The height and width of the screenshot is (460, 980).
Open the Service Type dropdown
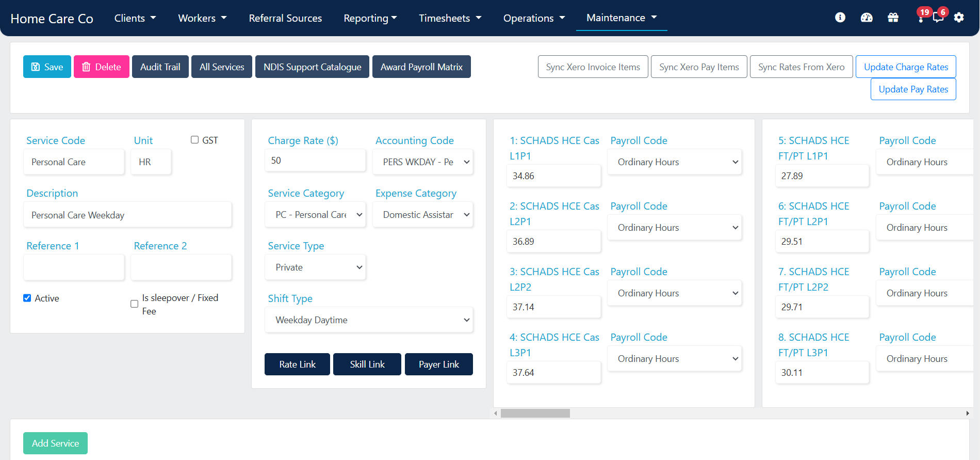tap(315, 267)
